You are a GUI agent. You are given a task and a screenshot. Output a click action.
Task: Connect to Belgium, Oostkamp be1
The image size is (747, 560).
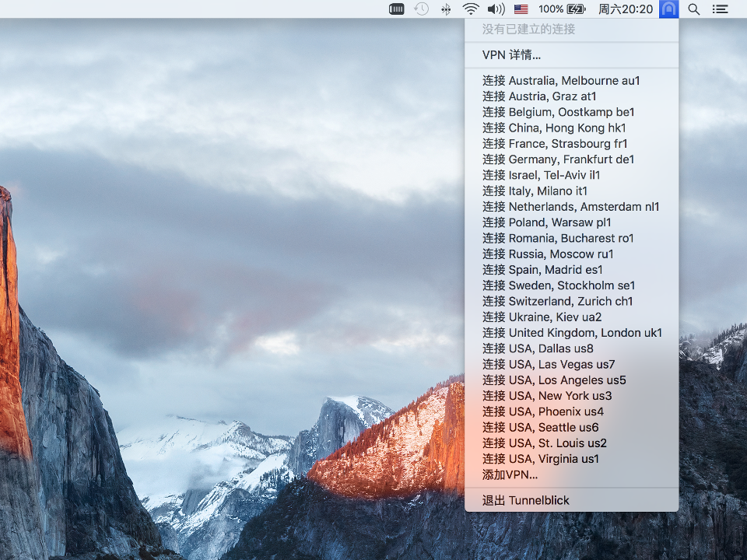[x=572, y=112]
